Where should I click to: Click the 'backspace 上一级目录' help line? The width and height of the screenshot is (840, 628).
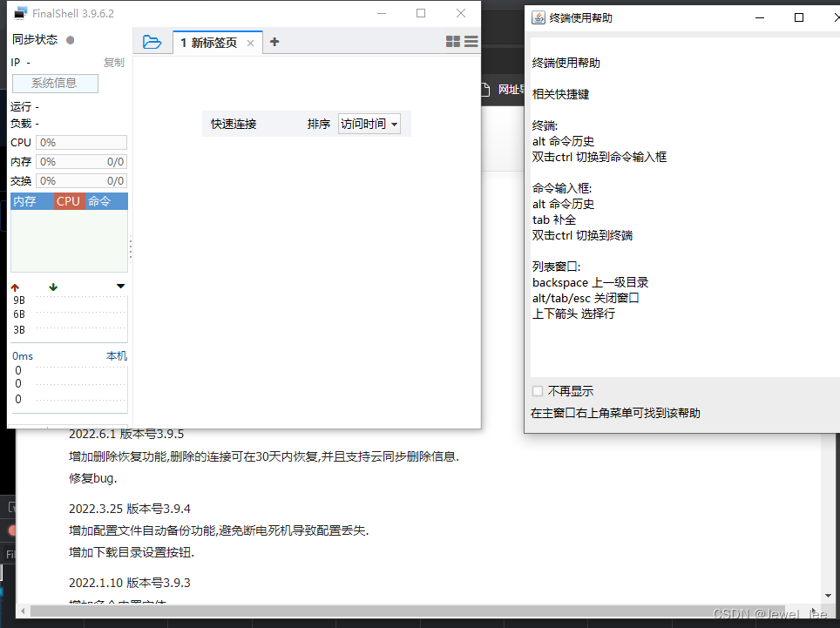click(591, 282)
